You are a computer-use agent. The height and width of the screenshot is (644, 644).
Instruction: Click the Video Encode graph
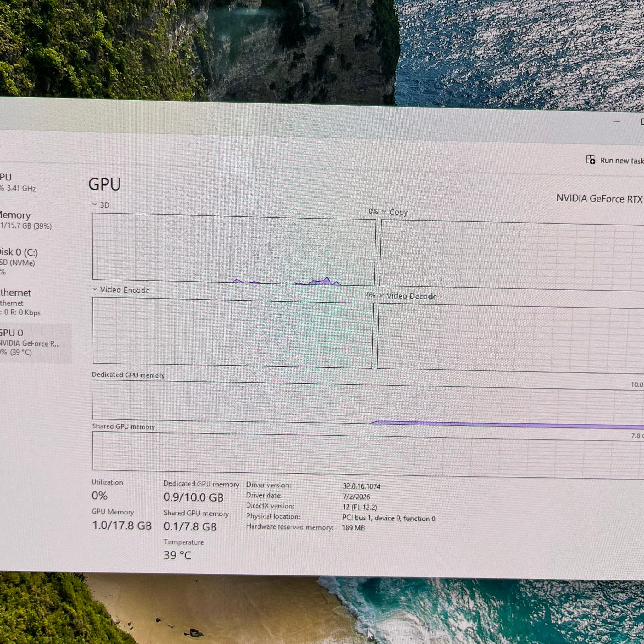(233, 333)
